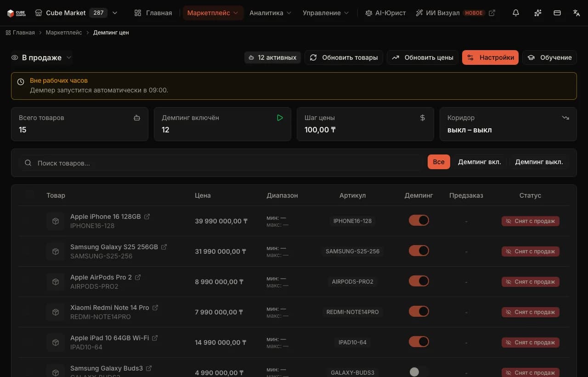Select the Все filter tab
This screenshot has height=377, width=588.
[x=439, y=162]
